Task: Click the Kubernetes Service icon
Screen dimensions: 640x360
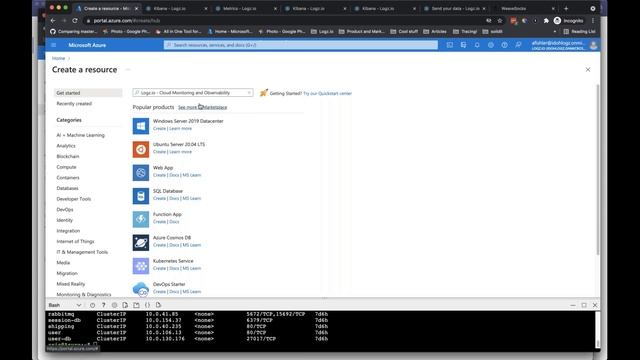Action: (x=141, y=266)
